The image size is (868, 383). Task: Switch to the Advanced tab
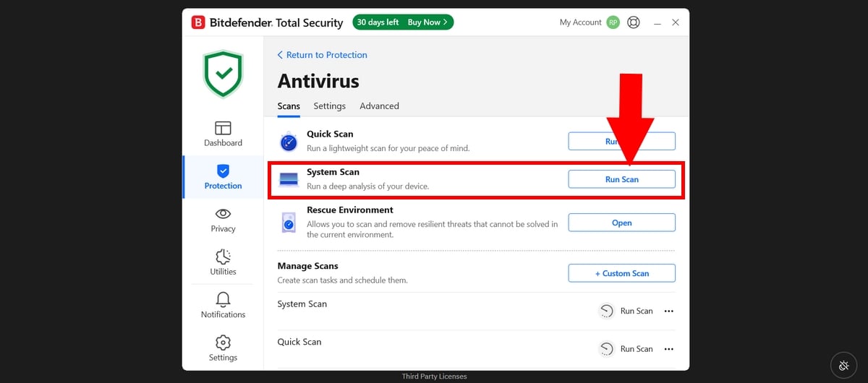[379, 106]
